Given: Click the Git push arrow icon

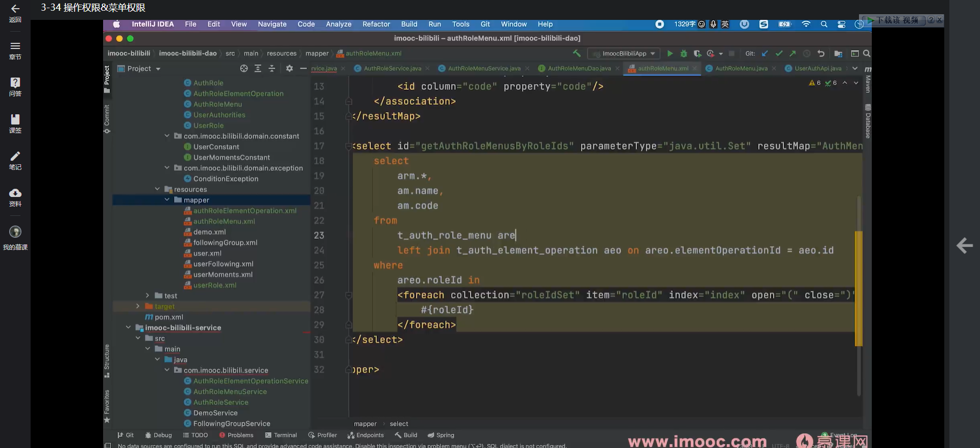Looking at the screenshot, I should 792,54.
